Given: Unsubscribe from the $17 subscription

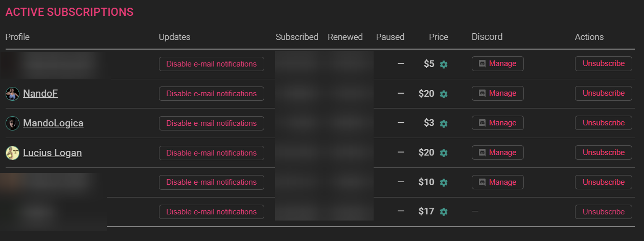Looking at the screenshot, I should [604, 212].
